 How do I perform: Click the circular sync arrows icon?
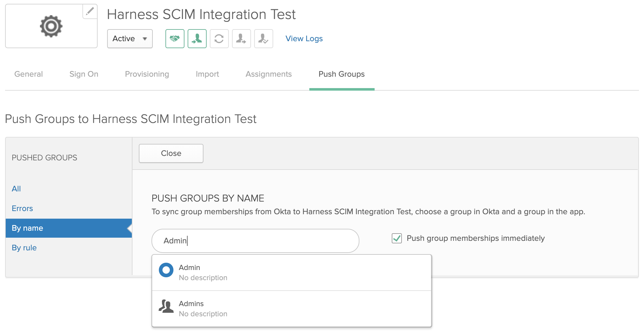pyautogui.click(x=219, y=39)
